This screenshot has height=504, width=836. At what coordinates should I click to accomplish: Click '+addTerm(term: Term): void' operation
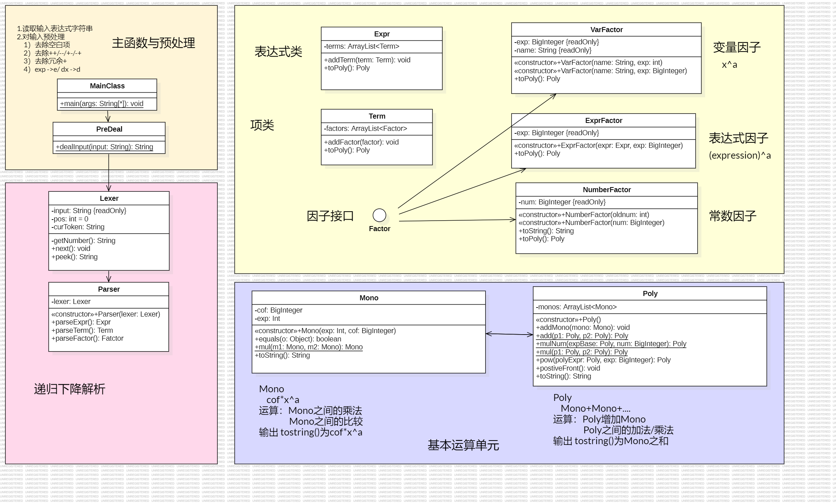tap(367, 60)
